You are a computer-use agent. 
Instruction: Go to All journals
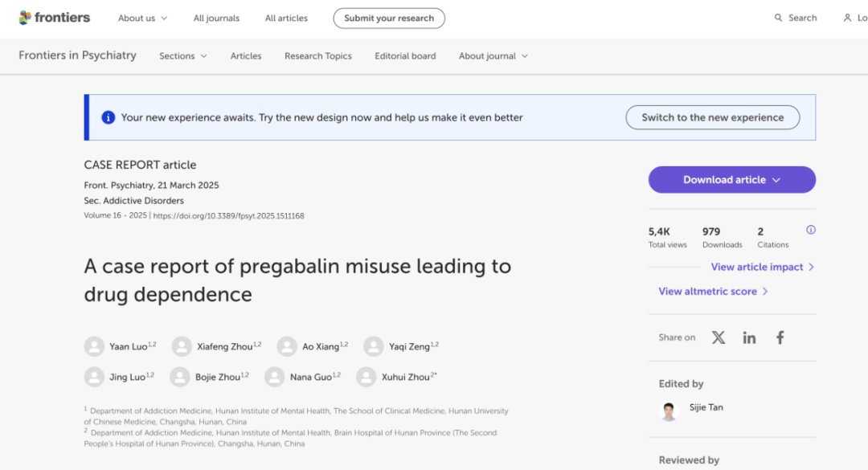(216, 18)
